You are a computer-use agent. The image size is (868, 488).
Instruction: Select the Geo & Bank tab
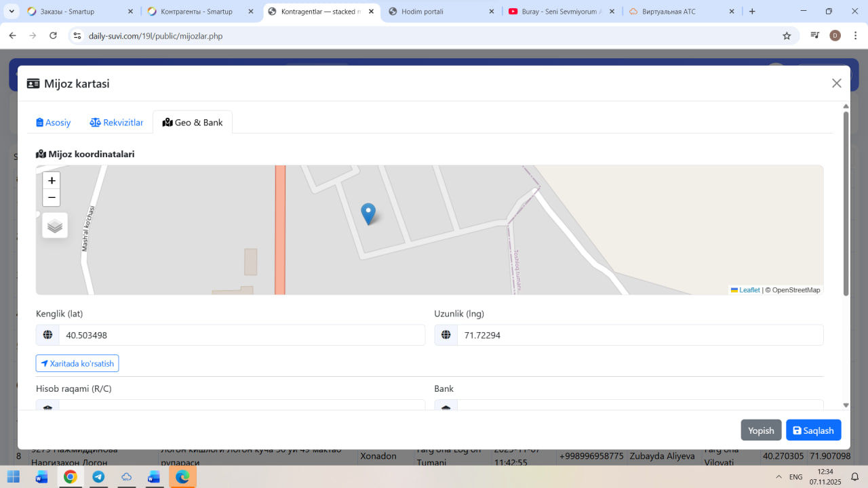[x=193, y=123]
